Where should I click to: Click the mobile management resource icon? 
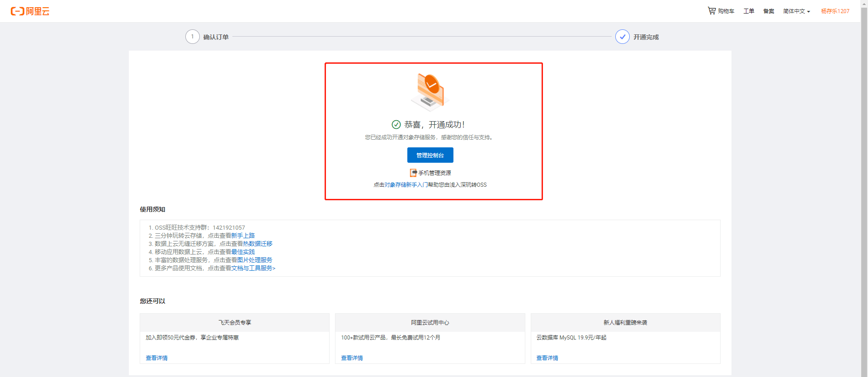pyautogui.click(x=413, y=173)
